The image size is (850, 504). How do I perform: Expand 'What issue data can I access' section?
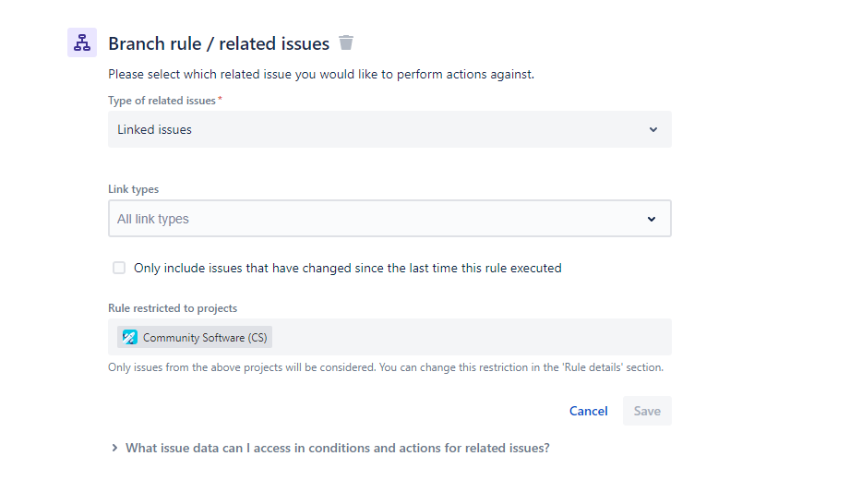[x=337, y=449]
